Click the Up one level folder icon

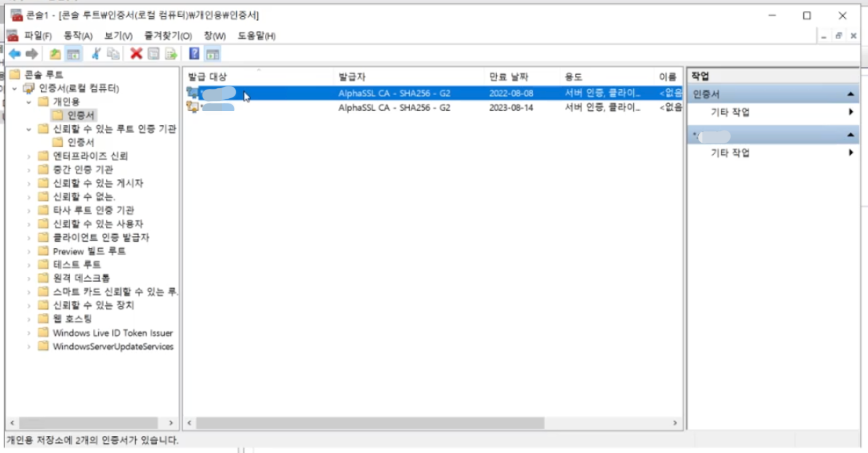point(55,53)
